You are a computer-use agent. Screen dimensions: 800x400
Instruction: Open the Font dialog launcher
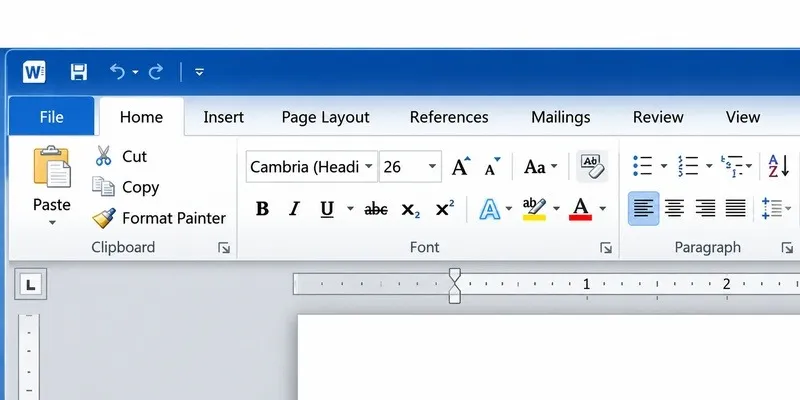tap(606, 248)
